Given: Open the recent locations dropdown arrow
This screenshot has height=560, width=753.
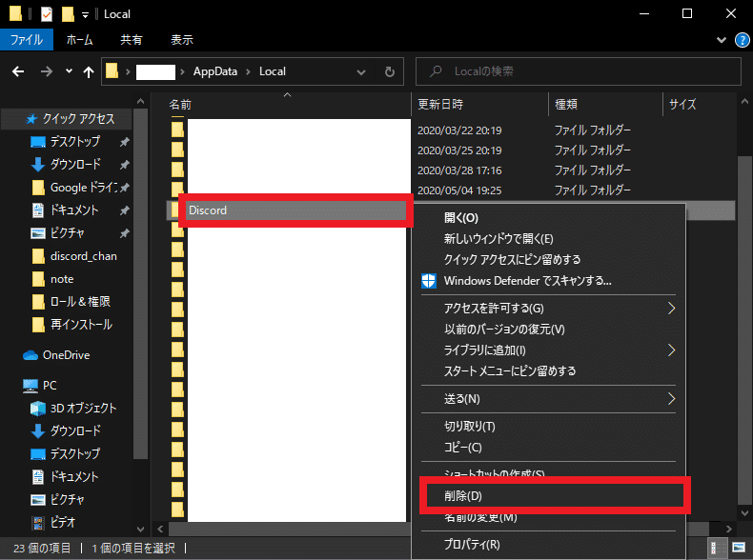Looking at the screenshot, I should coord(70,71).
